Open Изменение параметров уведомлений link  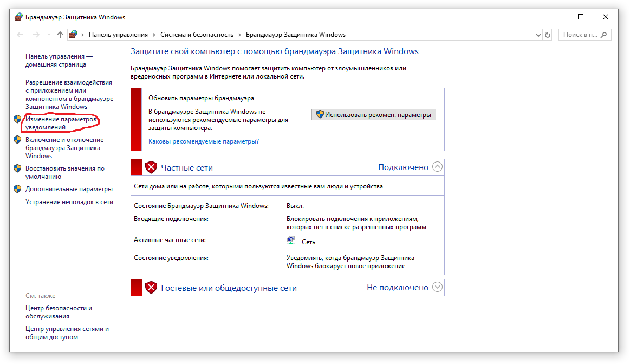pos(61,123)
